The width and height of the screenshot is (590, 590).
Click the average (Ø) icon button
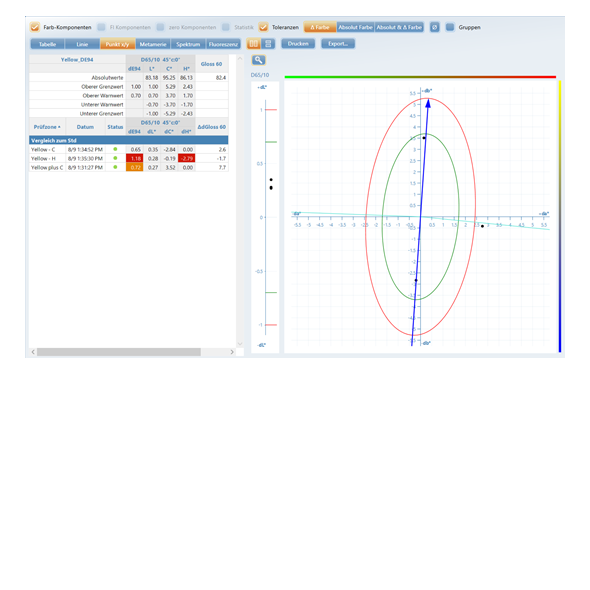coord(435,27)
